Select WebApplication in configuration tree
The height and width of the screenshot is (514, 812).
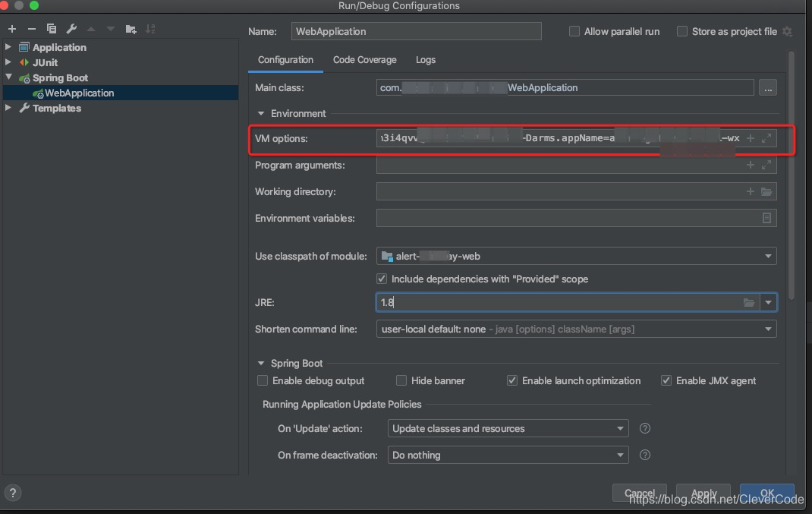pos(121,93)
